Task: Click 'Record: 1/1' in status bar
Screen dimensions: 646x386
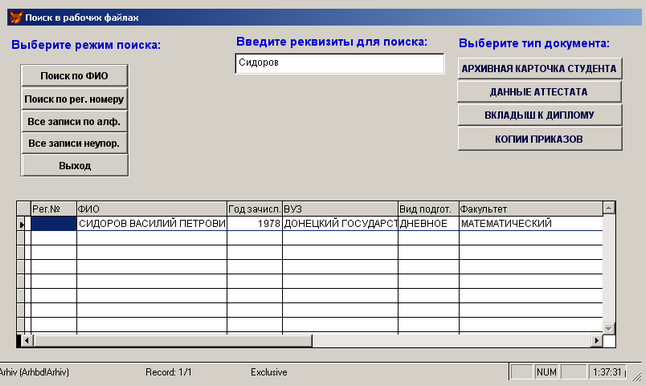Action: (x=169, y=372)
